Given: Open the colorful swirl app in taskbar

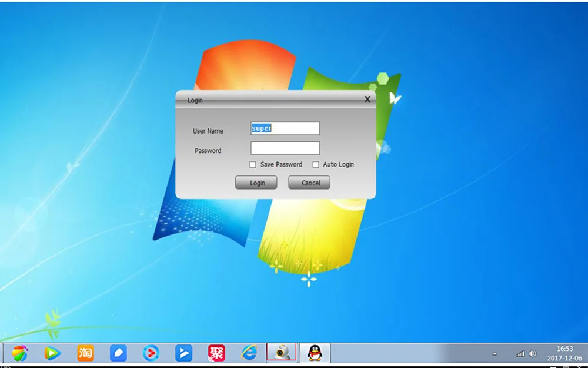Looking at the screenshot, I should 19,353.
